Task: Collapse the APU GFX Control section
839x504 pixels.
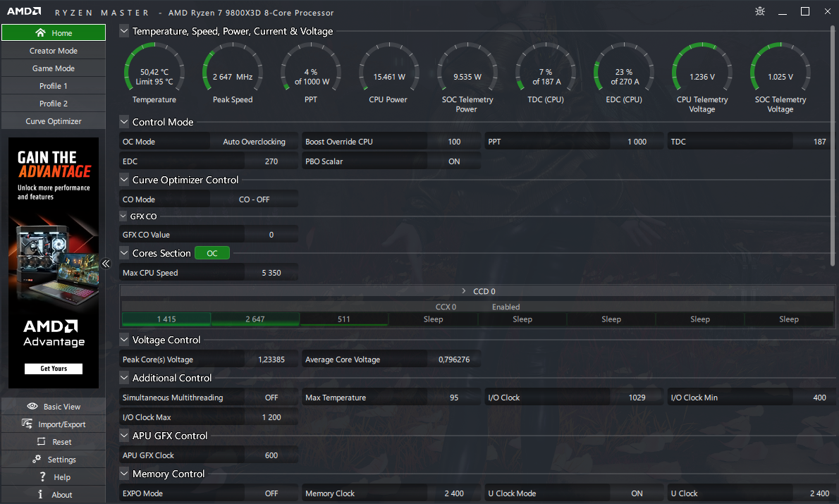Action: point(124,436)
